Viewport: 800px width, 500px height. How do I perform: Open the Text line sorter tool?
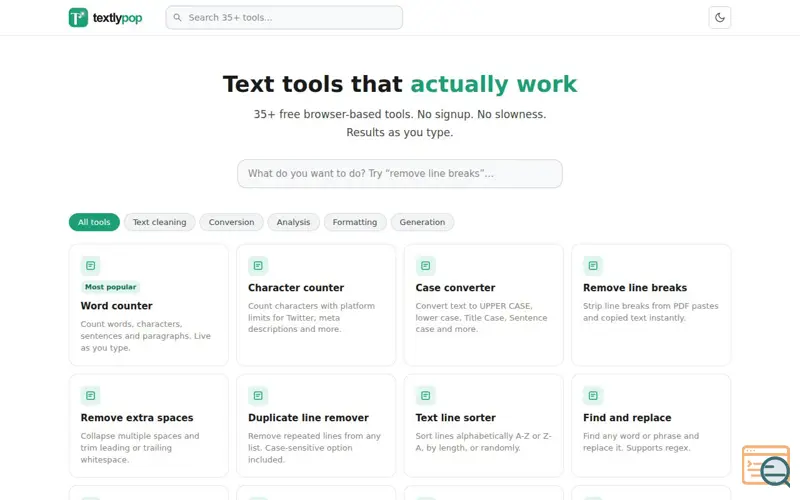click(483, 426)
